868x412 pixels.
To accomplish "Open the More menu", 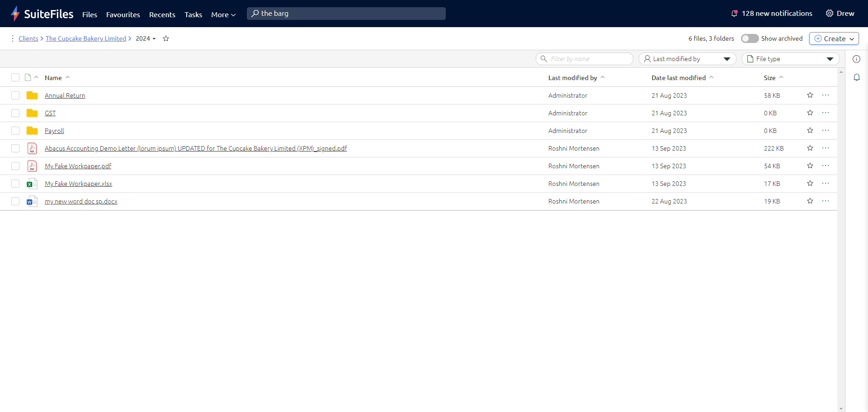I will coord(223,14).
